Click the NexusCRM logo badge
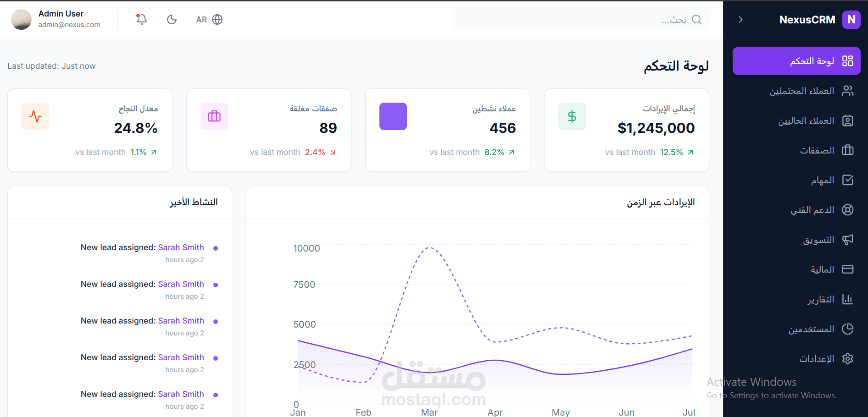The width and height of the screenshot is (868, 417). [x=851, y=19]
